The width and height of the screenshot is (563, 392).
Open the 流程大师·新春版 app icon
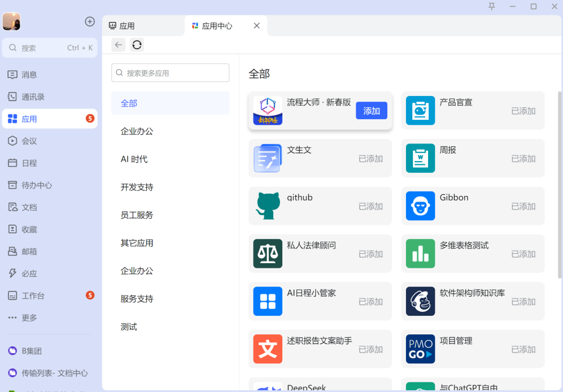[268, 111]
